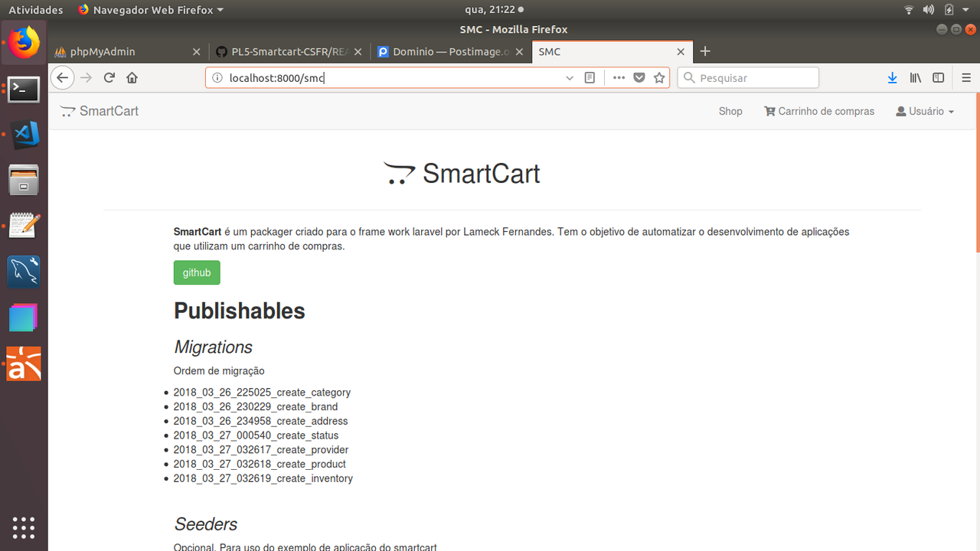Go forward one page
Image resolution: width=980 pixels, height=551 pixels.
[87, 77]
